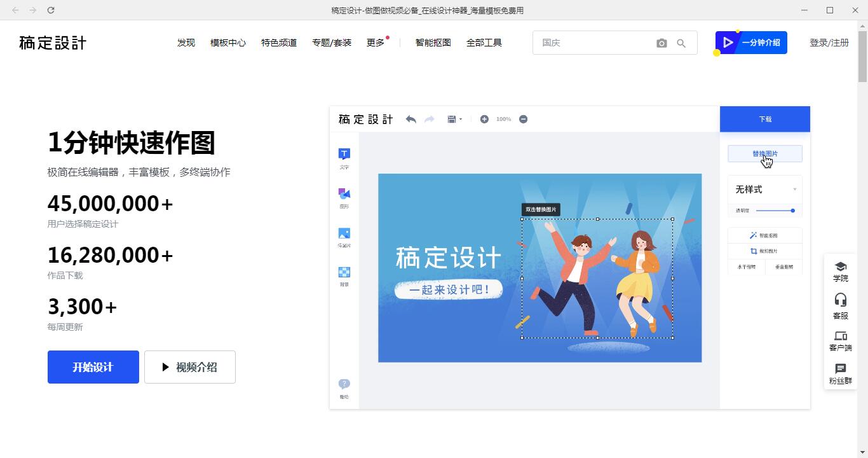The image size is (868, 458).
Task: Search by image using the camera icon
Action: pos(661,43)
